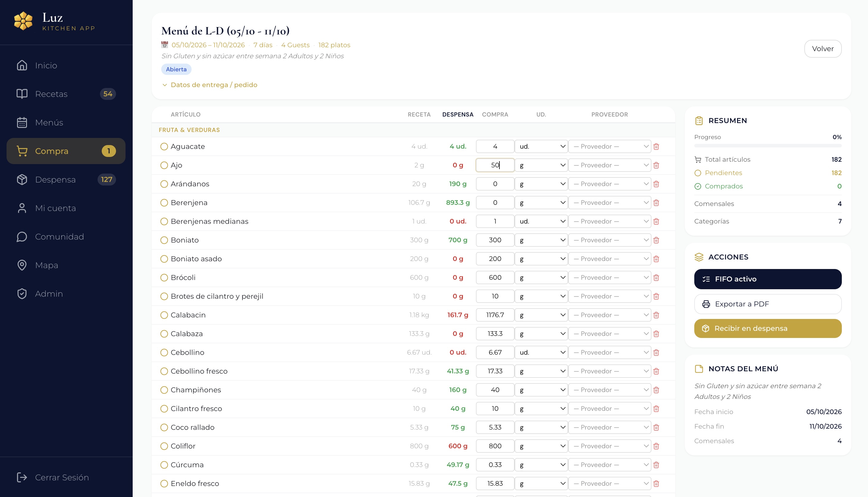
Task: Click the Resumen clipboard icon
Action: click(699, 120)
